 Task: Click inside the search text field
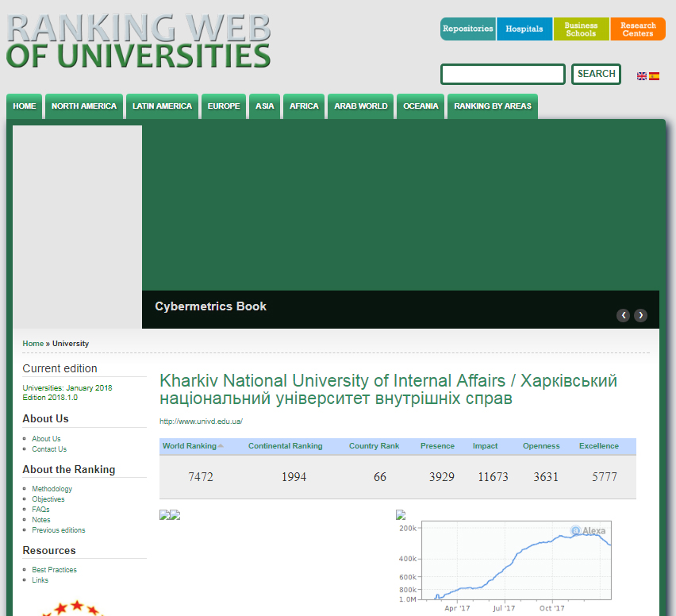pyautogui.click(x=502, y=75)
